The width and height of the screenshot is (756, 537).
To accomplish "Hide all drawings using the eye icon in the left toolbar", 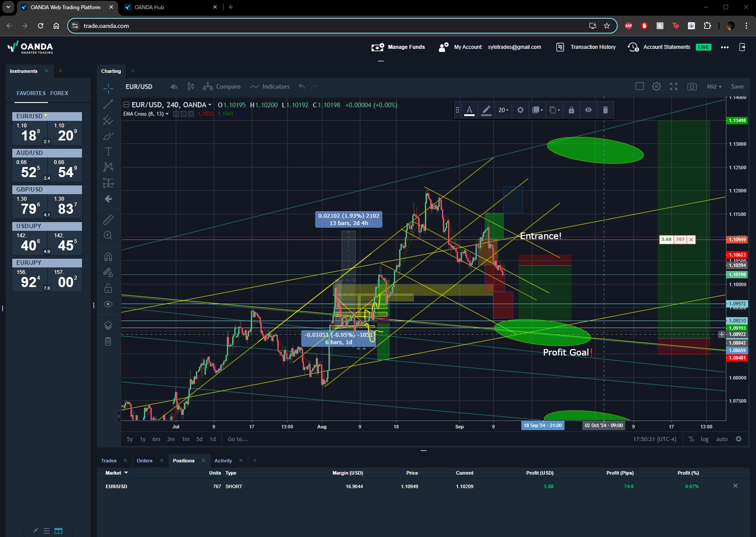I will point(108,304).
